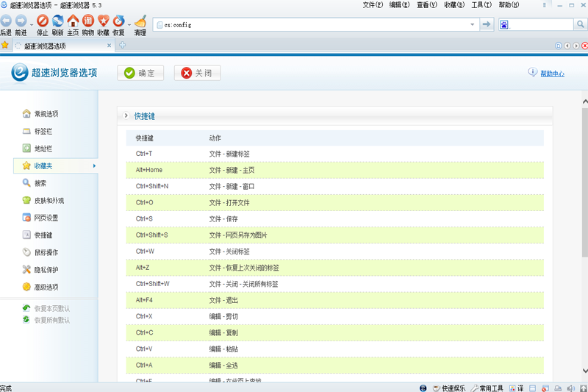Click the 收藏 (Favorites) heart icon

coord(103,21)
